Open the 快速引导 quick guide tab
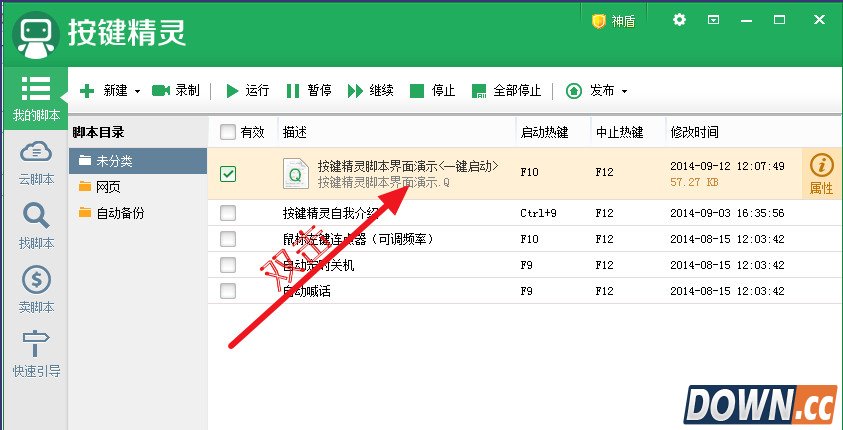Viewport: 843px width, 430px height. pyautogui.click(x=36, y=354)
